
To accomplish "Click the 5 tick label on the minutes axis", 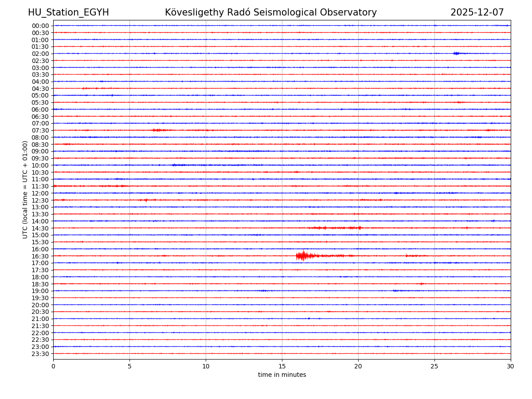I will (x=129, y=366).
